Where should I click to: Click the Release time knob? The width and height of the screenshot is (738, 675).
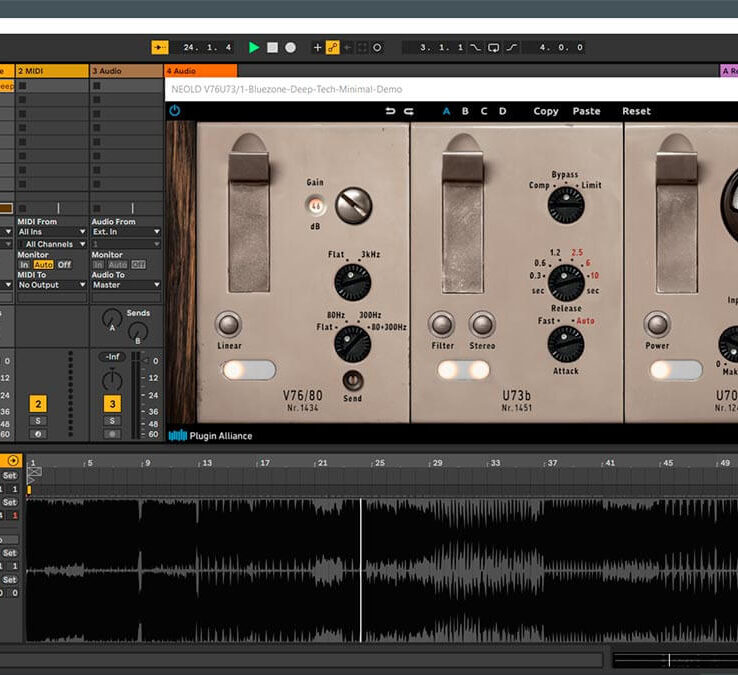tap(566, 282)
